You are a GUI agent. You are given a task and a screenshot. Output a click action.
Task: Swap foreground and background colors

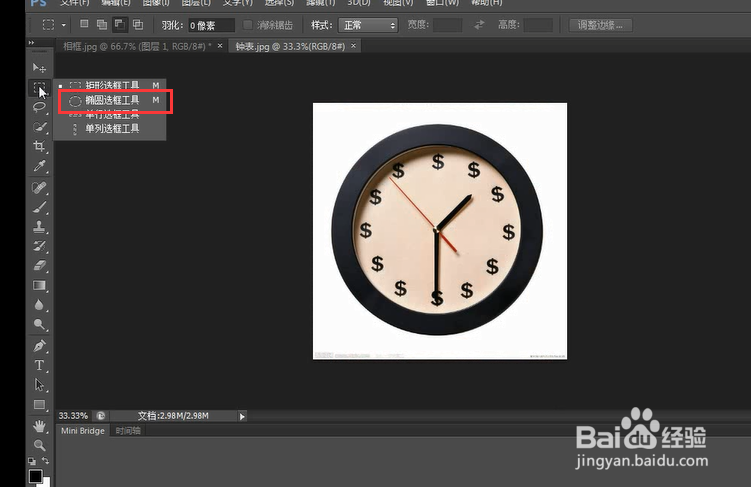tap(46, 461)
